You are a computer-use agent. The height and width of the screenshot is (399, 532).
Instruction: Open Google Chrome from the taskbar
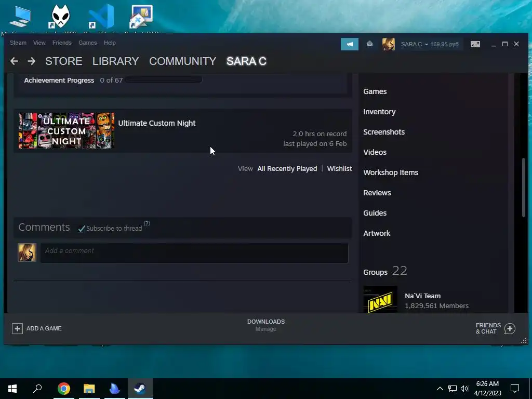(63, 389)
